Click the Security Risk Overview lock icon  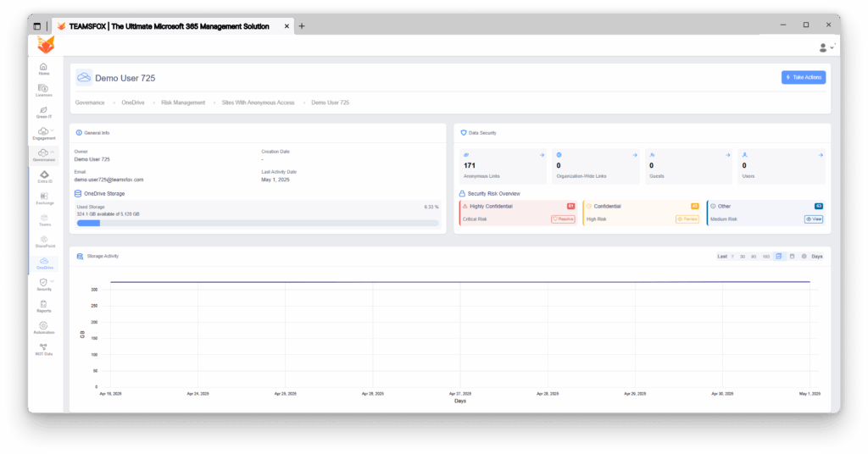pyautogui.click(x=462, y=194)
